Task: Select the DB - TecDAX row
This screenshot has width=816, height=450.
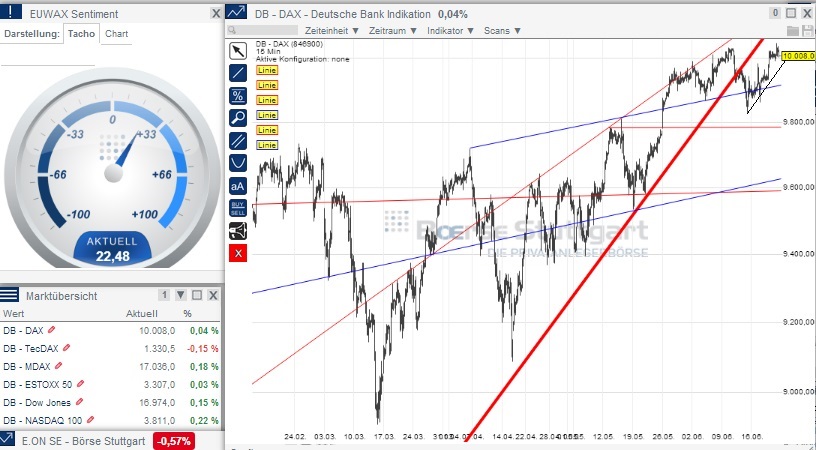Action: [x=110, y=349]
